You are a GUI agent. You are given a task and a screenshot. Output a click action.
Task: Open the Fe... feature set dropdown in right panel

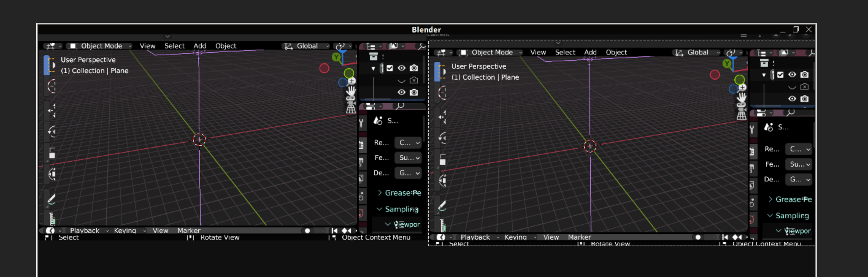[799, 164]
